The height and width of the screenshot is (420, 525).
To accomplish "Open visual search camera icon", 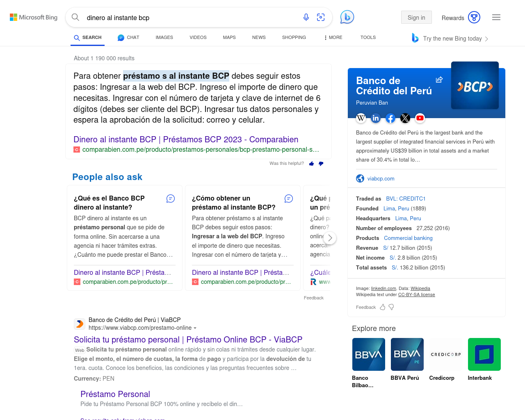I will click(x=321, y=17).
